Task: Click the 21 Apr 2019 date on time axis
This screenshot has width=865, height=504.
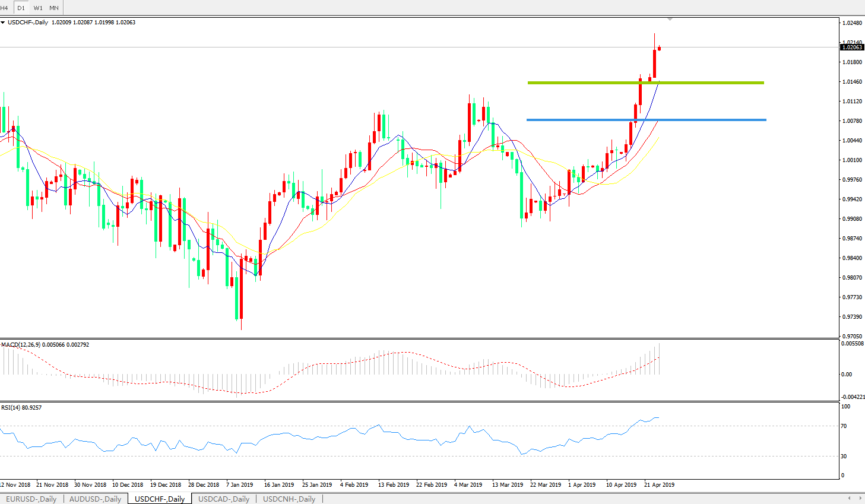Action: [659, 484]
